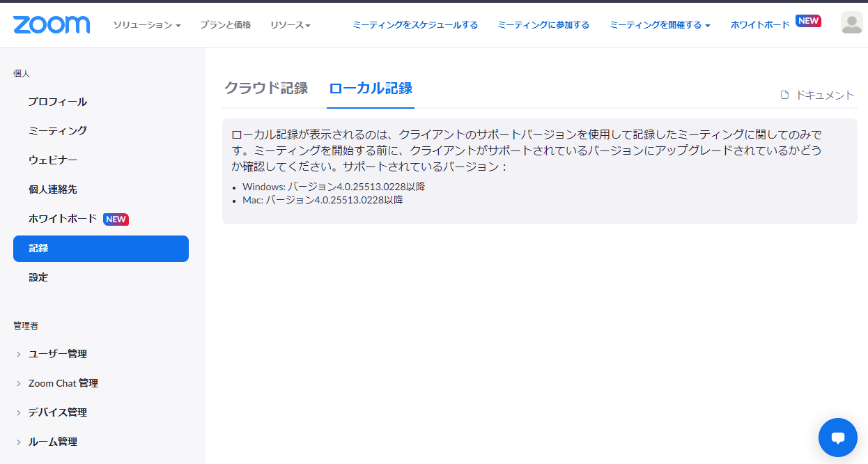This screenshot has width=868, height=464.
Task: Expand the ソリューション dropdown
Action: tap(147, 25)
